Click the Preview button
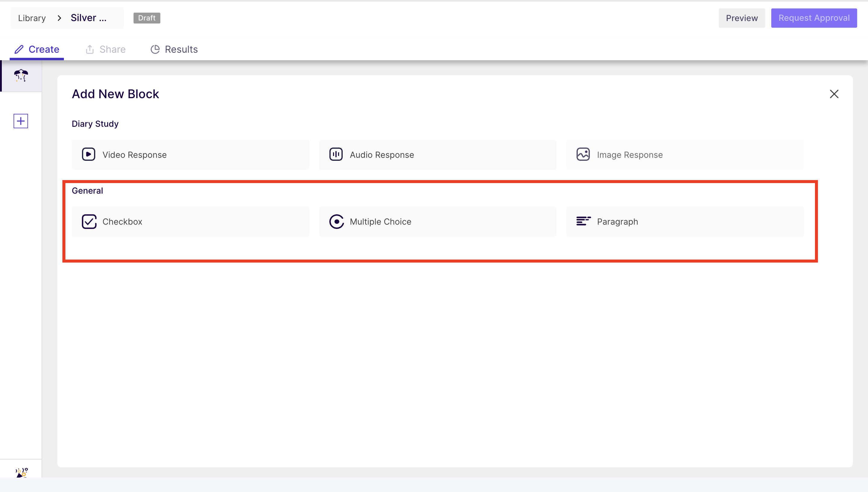Screen dimensions: 868x492 coord(742,18)
